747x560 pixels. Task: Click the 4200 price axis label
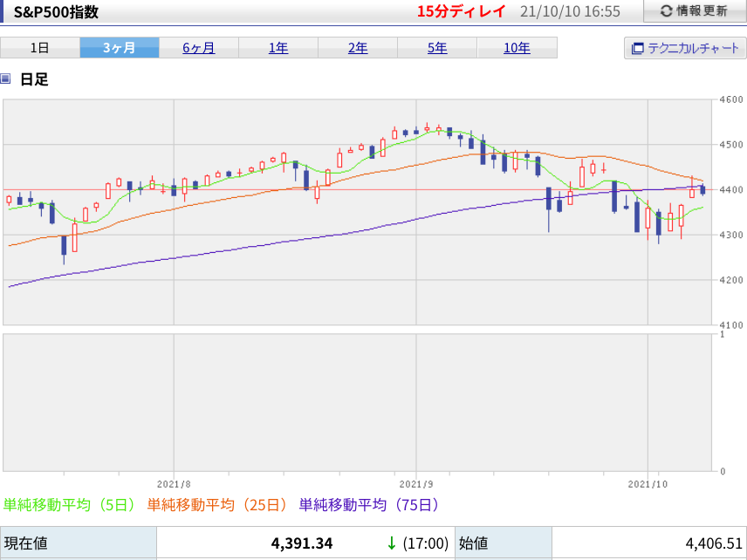point(732,281)
